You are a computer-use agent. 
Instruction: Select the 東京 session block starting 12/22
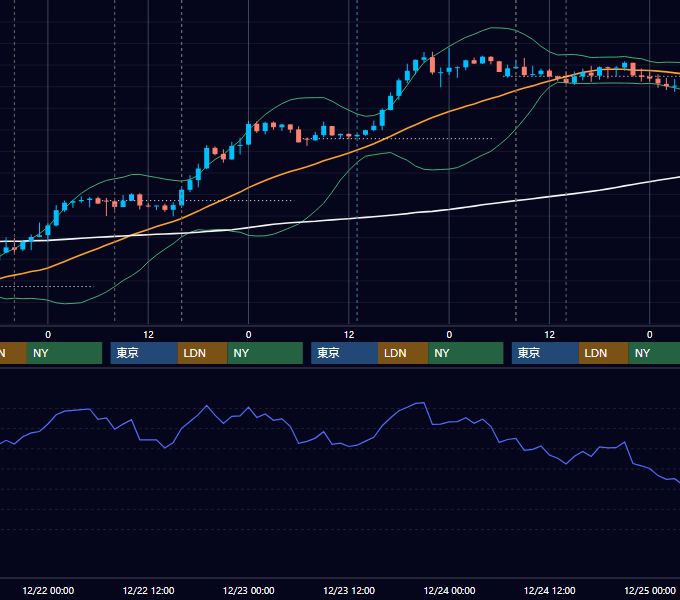(144, 353)
